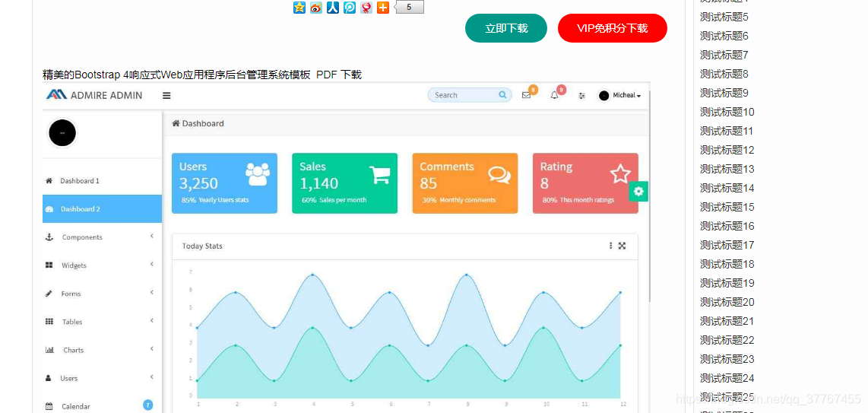Click the share count bubble showing 5
The image size is (868, 413).
point(409,7)
